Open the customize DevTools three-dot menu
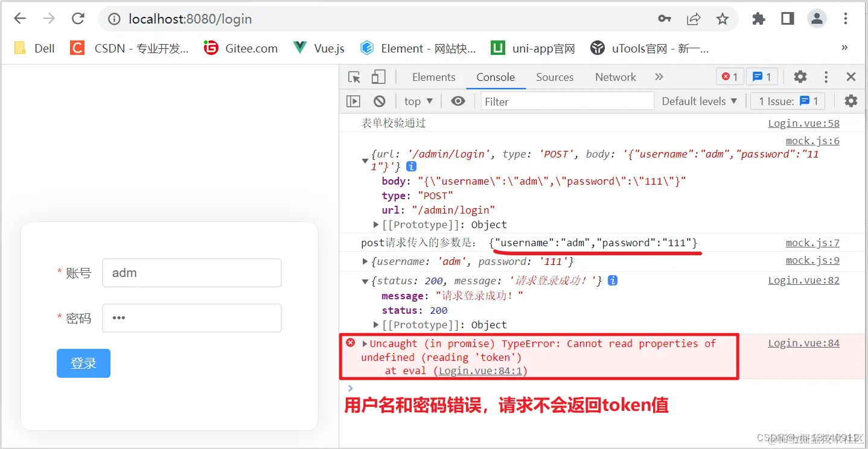 (826, 77)
